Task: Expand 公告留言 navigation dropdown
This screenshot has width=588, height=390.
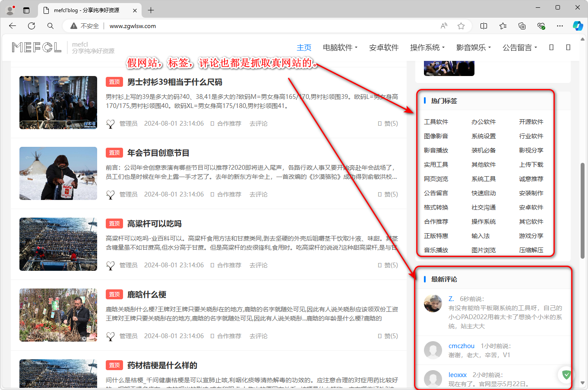Action: click(x=520, y=48)
